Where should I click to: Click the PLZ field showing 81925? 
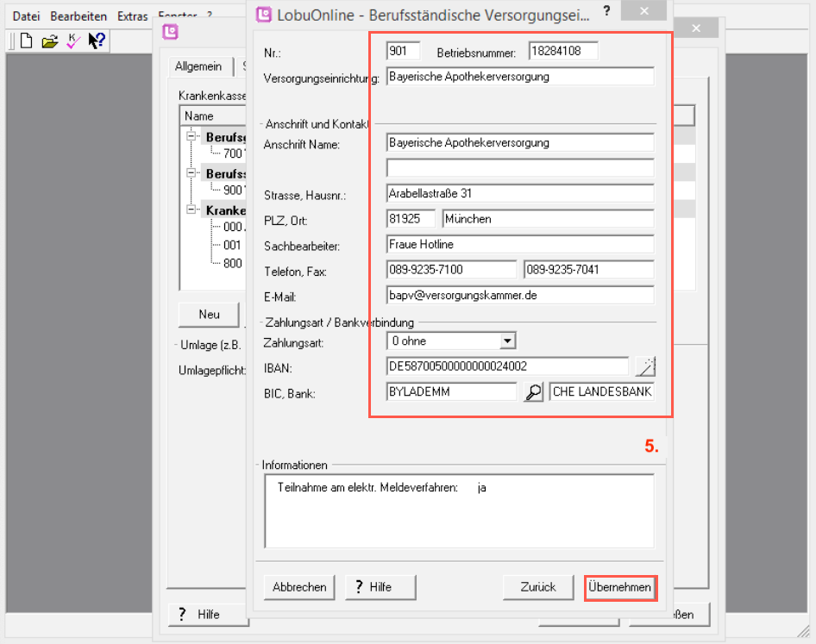coord(411,219)
